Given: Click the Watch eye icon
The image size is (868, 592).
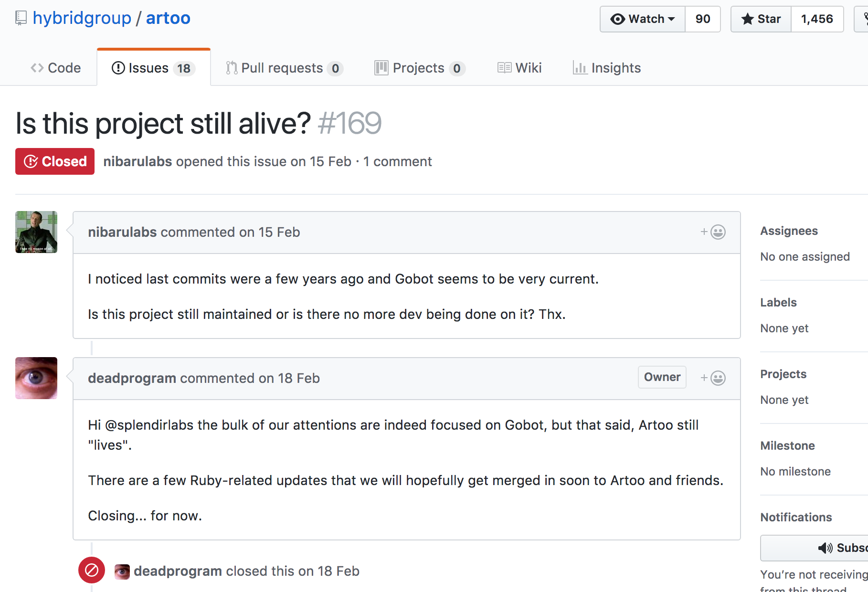Looking at the screenshot, I should [x=617, y=19].
